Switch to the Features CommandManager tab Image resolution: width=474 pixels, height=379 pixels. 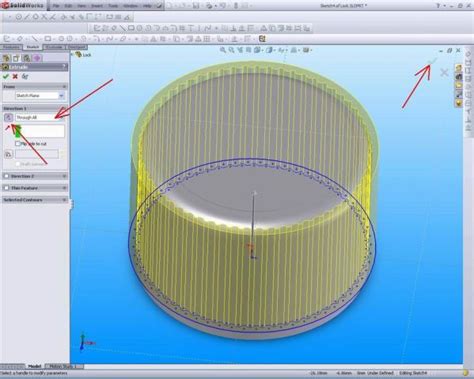(11, 47)
